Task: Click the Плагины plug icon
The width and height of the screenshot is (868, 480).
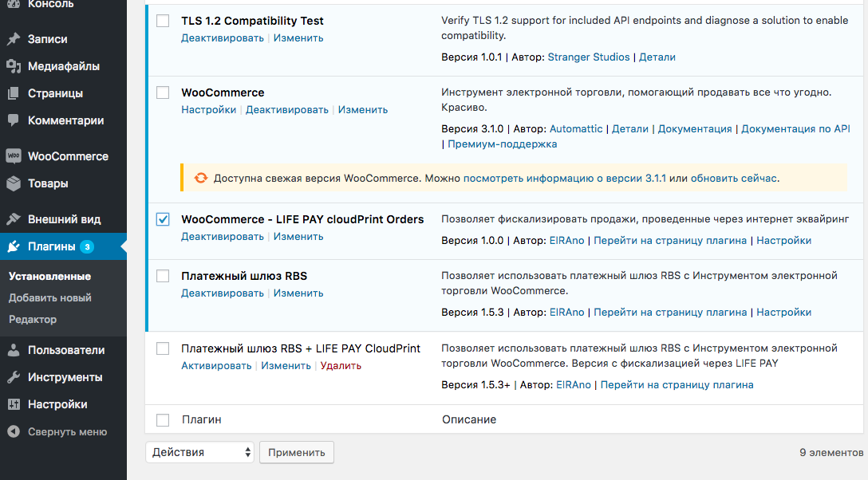Action: (x=14, y=246)
